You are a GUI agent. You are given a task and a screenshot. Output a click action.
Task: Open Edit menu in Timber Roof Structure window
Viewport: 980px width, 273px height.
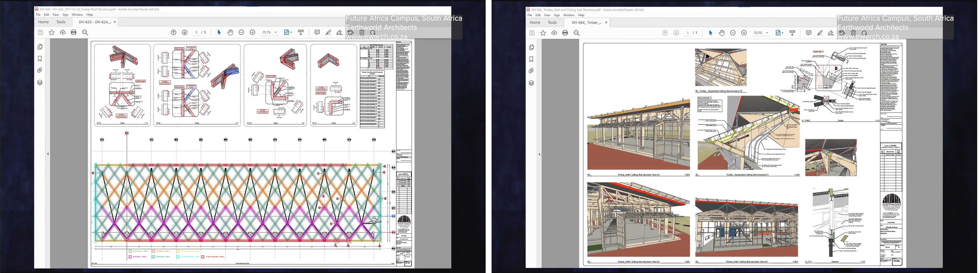[46, 15]
